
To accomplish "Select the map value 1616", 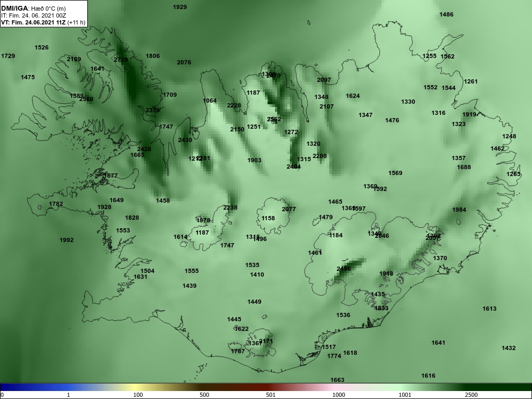I will pyautogui.click(x=428, y=376).
